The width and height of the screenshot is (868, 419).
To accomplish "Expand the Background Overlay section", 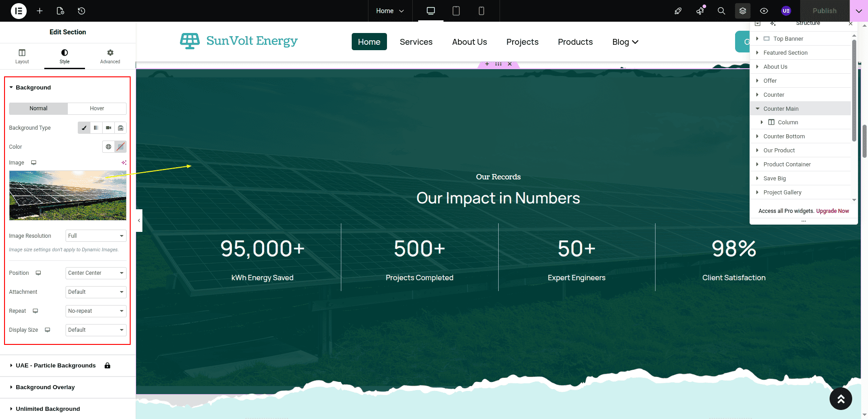I will point(45,387).
